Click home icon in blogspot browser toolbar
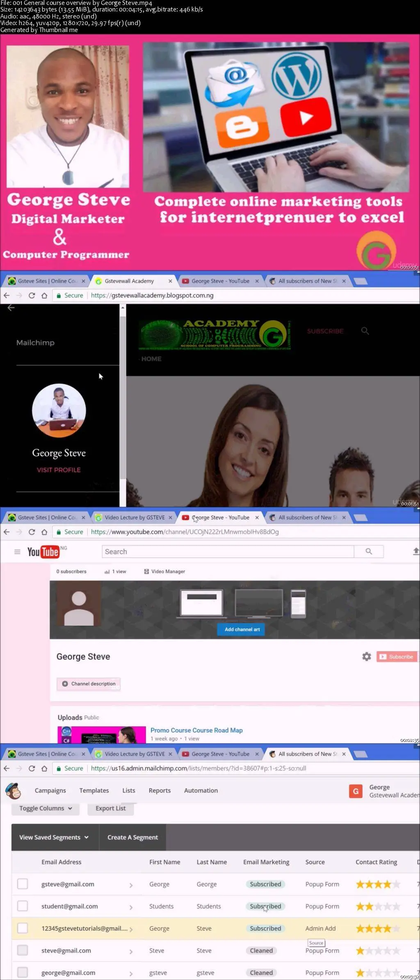 coord(44,295)
